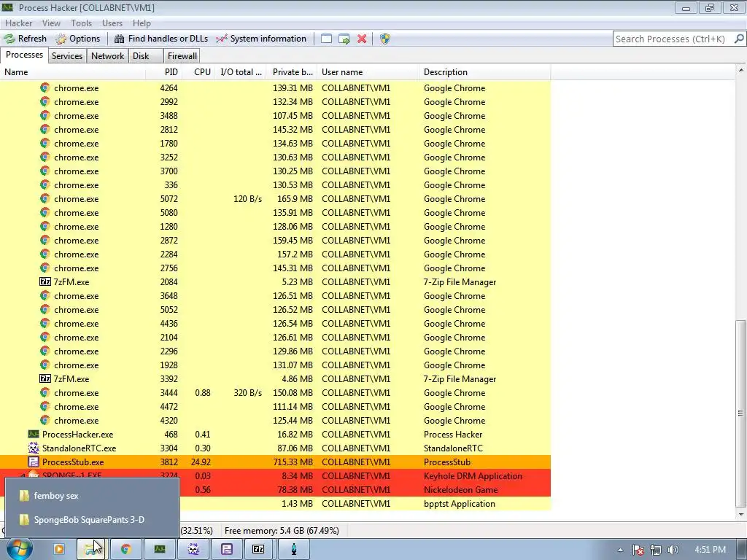This screenshot has height=560, width=747.
Task: Open the Users menu
Action: (112, 23)
